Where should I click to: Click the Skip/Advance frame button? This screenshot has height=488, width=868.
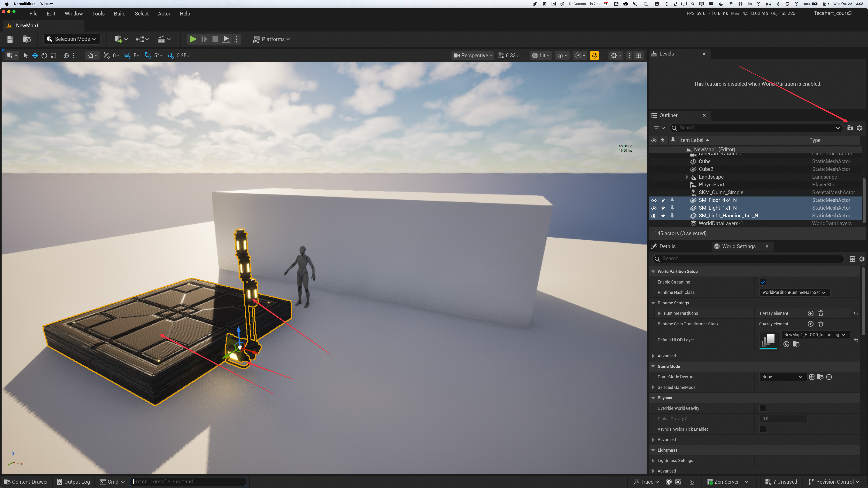click(204, 39)
